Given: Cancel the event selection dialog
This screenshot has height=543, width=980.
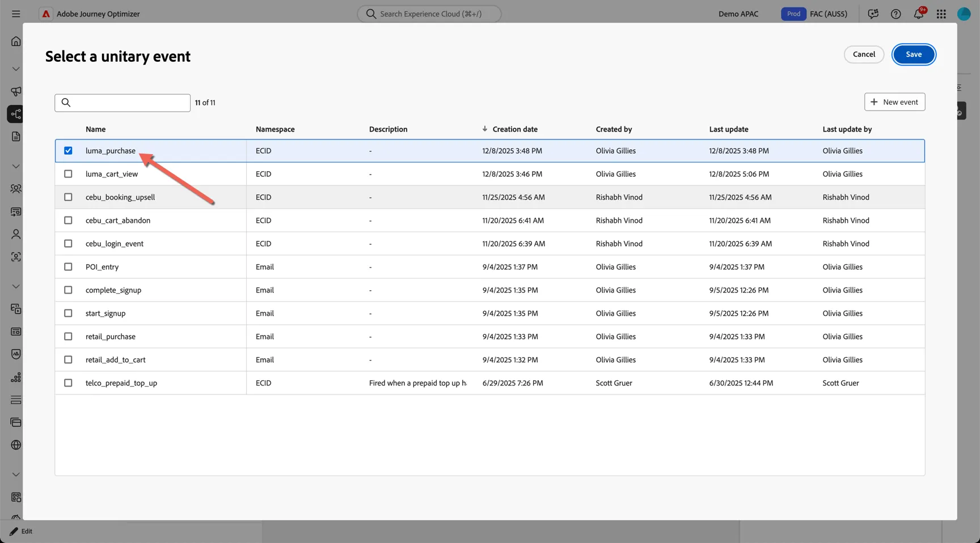Looking at the screenshot, I should tap(864, 54).
